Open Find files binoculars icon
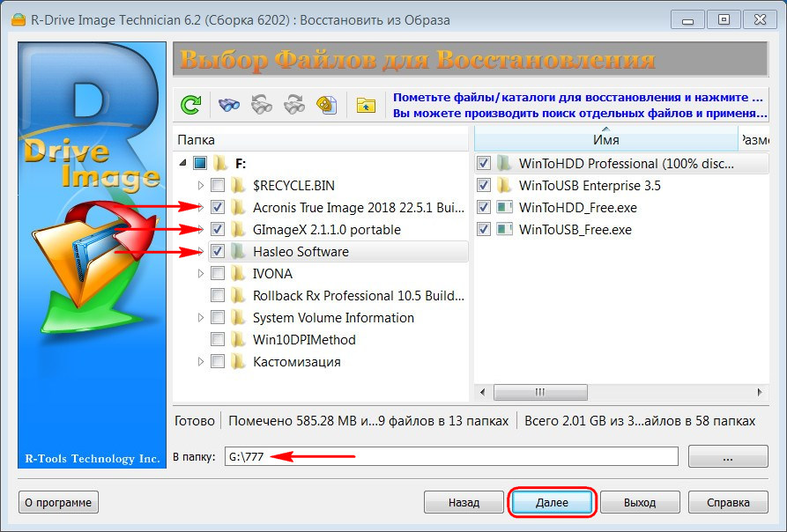This screenshot has width=787, height=532. (229, 105)
